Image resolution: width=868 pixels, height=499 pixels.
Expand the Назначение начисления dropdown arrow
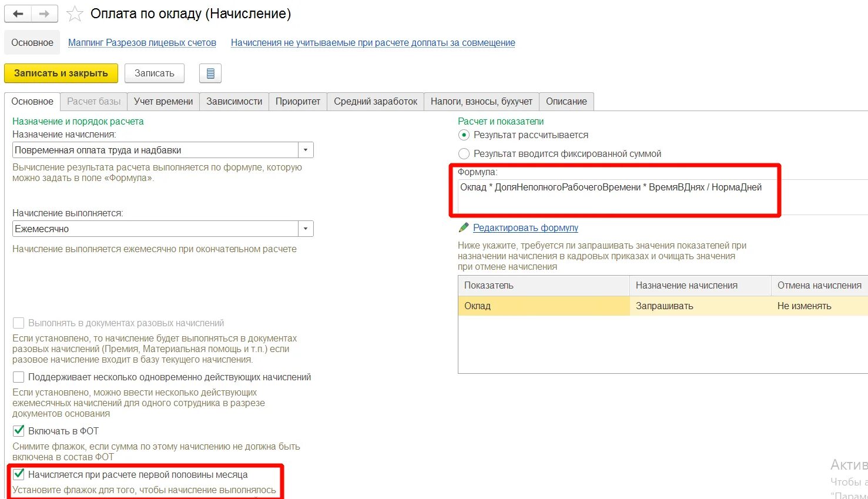(306, 150)
